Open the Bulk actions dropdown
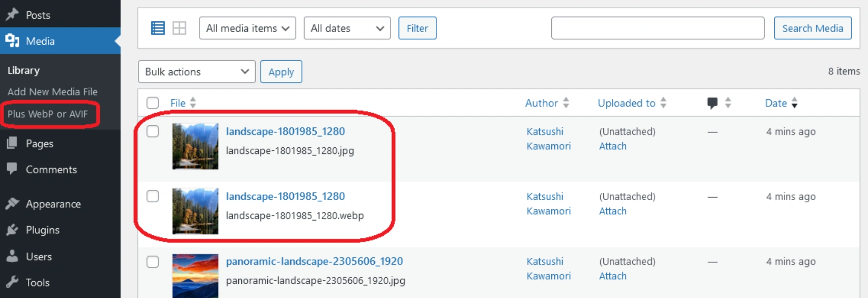Image resolution: width=868 pixels, height=298 pixels. click(x=197, y=72)
